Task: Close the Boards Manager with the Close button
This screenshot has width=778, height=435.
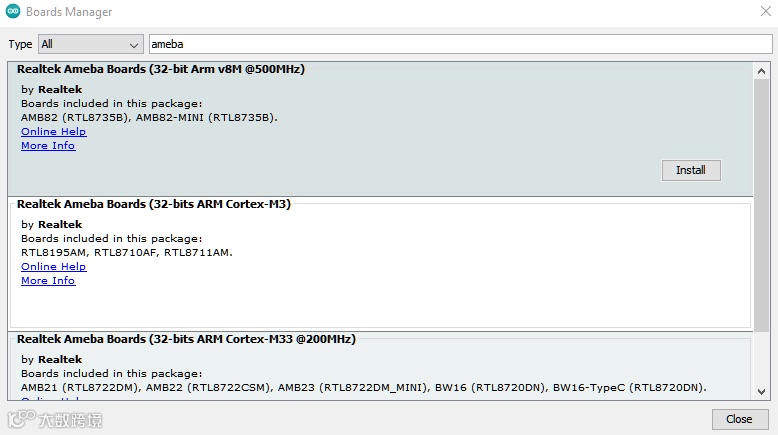Action: point(739,419)
